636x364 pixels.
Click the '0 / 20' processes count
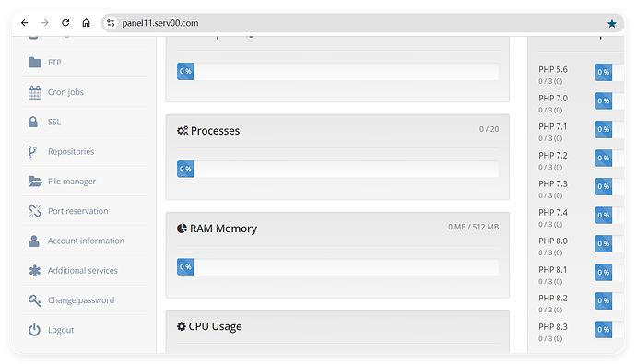[x=489, y=129]
